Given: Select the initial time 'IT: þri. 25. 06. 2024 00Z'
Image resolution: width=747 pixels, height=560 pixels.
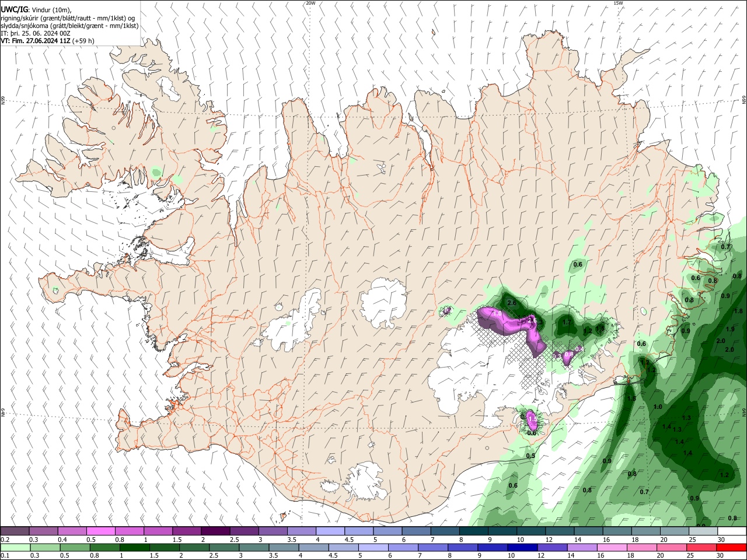Looking at the screenshot, I should 36,33.
